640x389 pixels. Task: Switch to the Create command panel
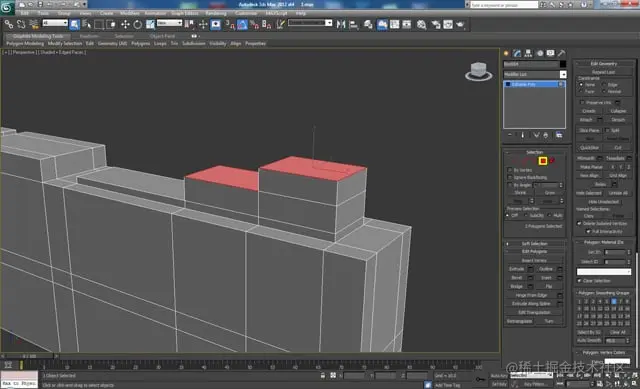[506, 53]
